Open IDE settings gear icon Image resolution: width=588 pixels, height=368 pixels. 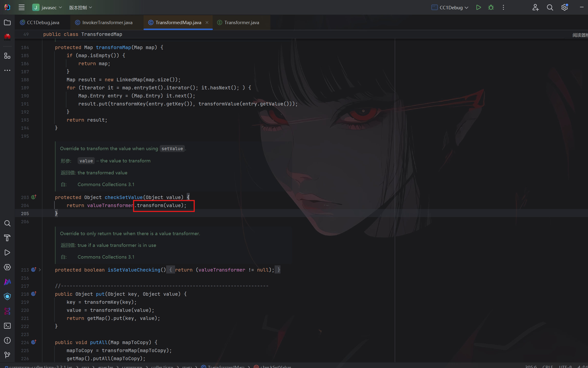(564, 7)
